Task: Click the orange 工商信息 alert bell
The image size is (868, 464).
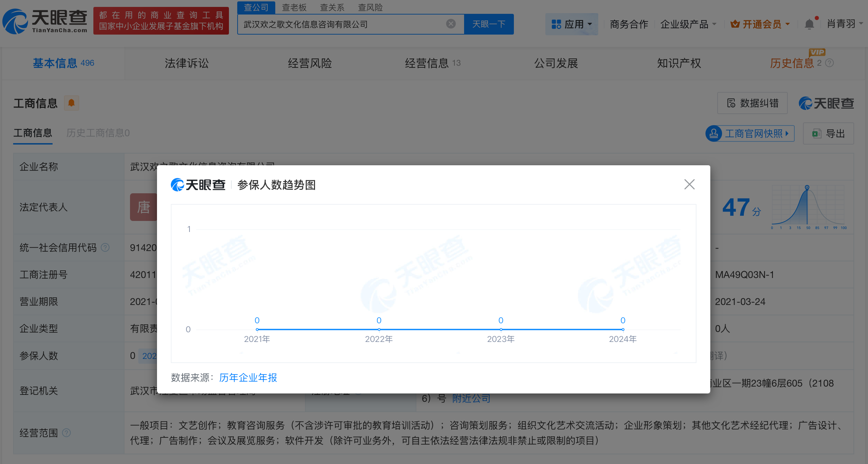Action: [x=72, y=103]
